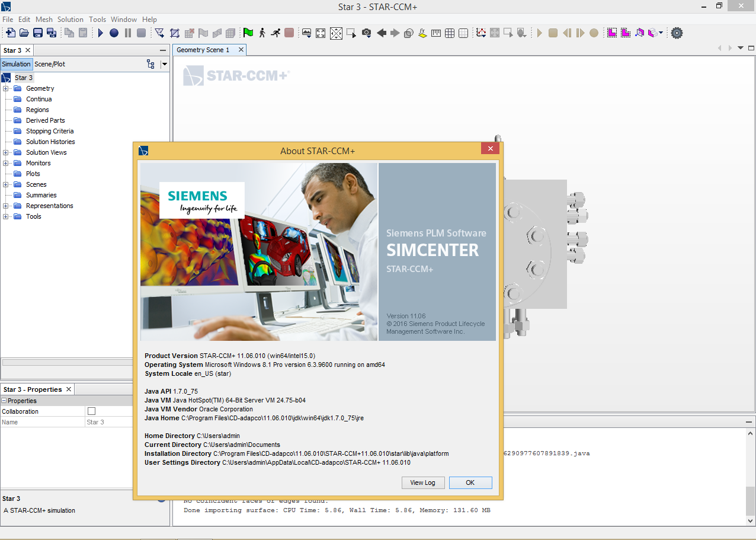Viewport: 756px width, 540px height.
Task: Select the Simulation tab
Action: pos(16,64)
